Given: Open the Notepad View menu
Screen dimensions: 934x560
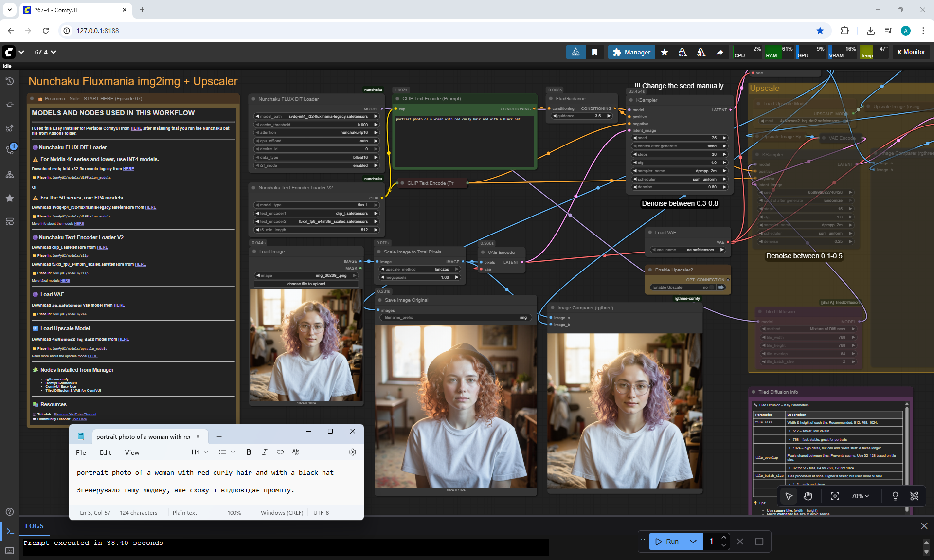Looking at the screenshot, I should pyautogui.click(x=132, y=452).
